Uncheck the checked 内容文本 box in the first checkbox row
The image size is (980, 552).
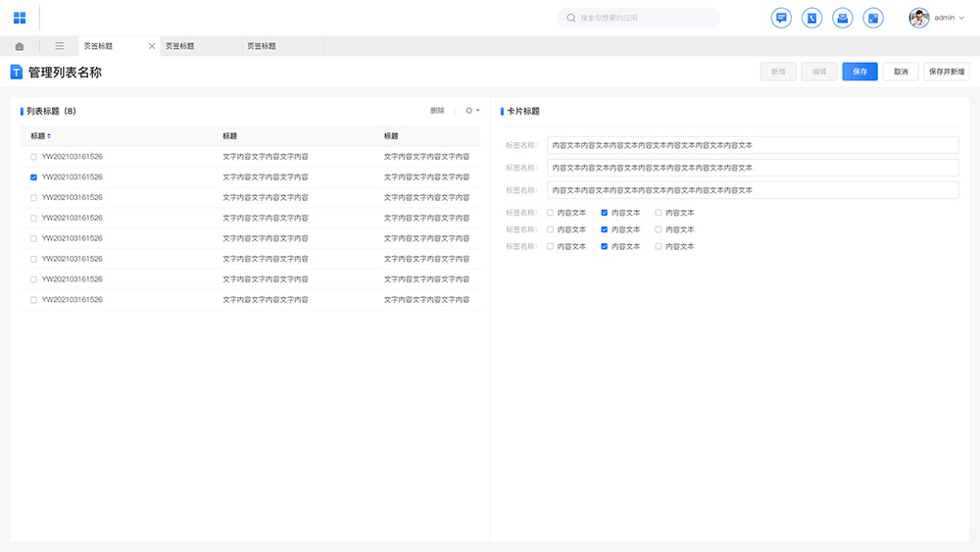pyautogui.click(x=605, y=213)
